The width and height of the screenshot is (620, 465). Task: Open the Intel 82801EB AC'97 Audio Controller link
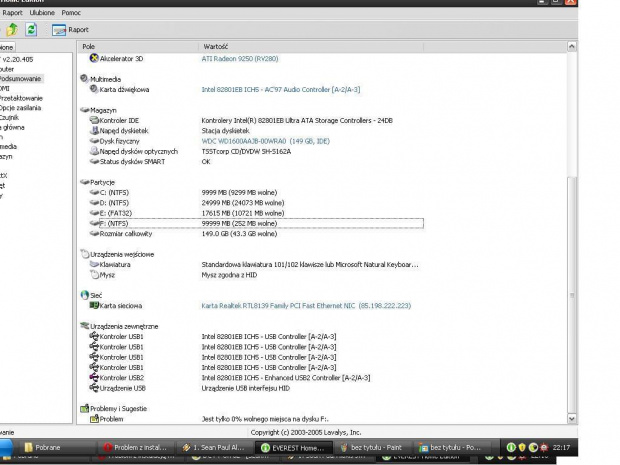pos(281,89)
